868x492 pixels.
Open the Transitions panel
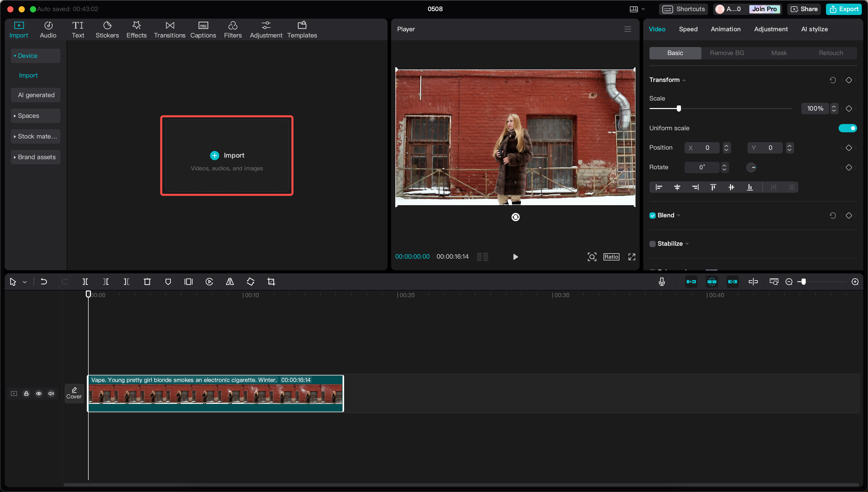coord(169,30)
